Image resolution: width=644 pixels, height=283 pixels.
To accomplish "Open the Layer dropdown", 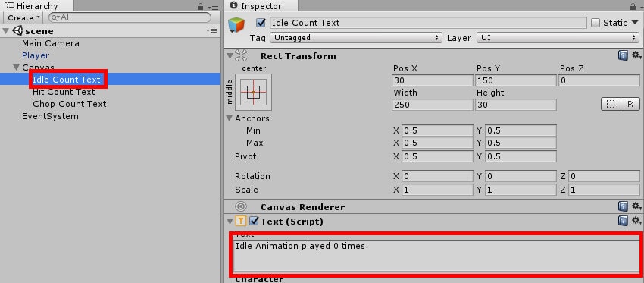I will click(x=558, y=38).
